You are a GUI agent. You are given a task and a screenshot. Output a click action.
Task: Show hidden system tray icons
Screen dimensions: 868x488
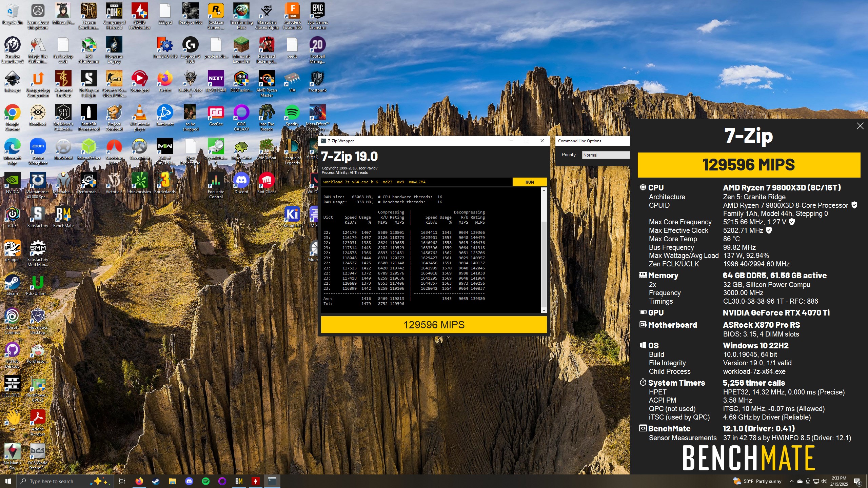(x=791, y=481)
